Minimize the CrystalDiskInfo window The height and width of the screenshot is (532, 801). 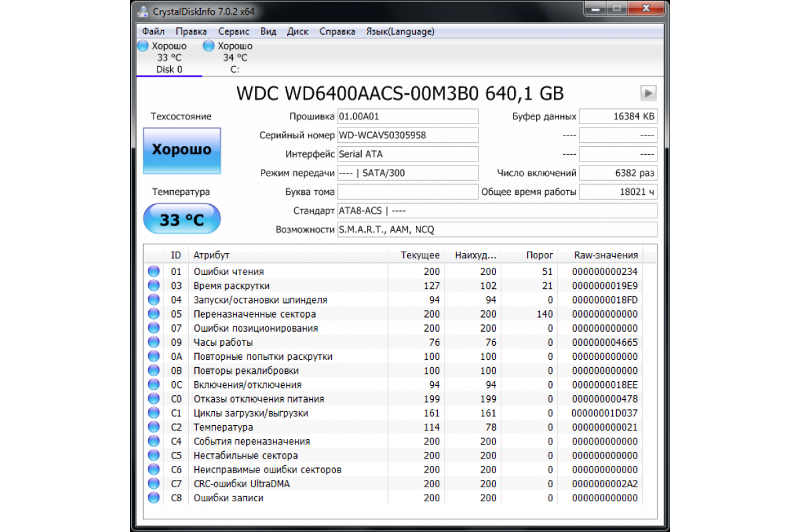pyautogui.click(x=594, y=9)
